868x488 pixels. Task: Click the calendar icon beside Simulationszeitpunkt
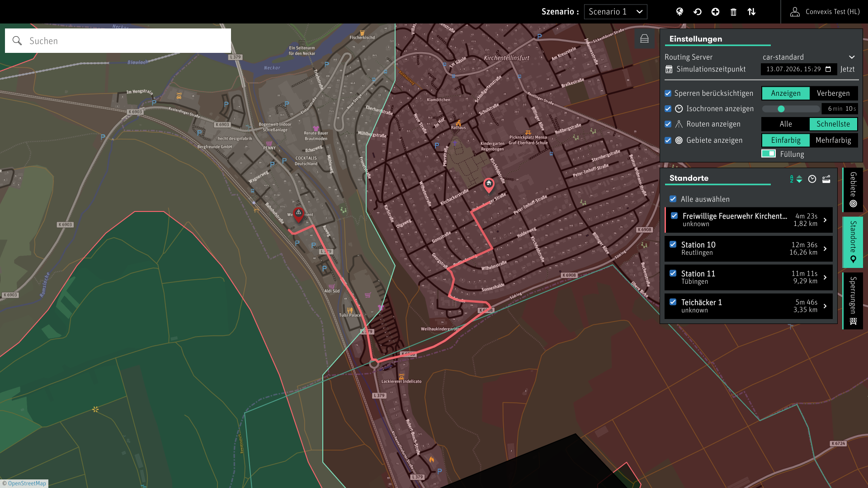[669, 69]
